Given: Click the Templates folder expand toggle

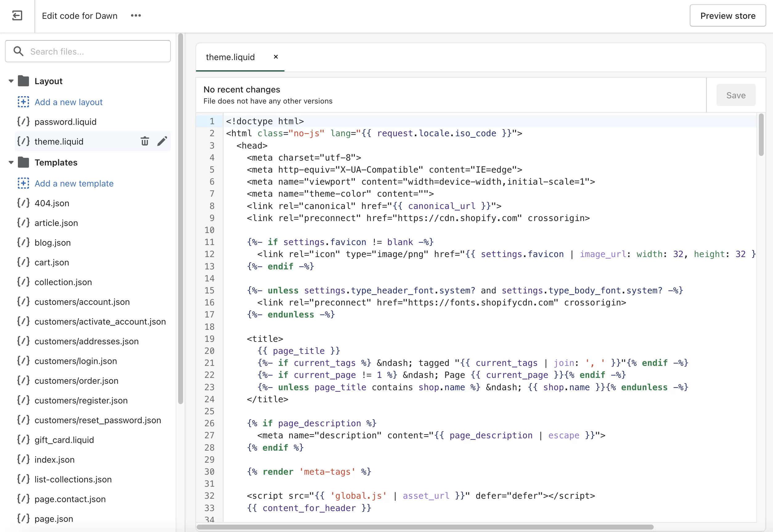Looking at the screenshot, I should tap(9, 163).
